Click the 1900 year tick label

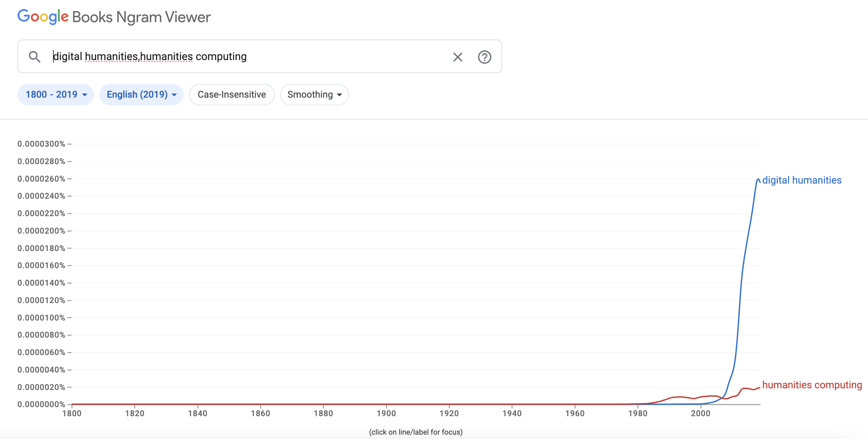point(386,413)
